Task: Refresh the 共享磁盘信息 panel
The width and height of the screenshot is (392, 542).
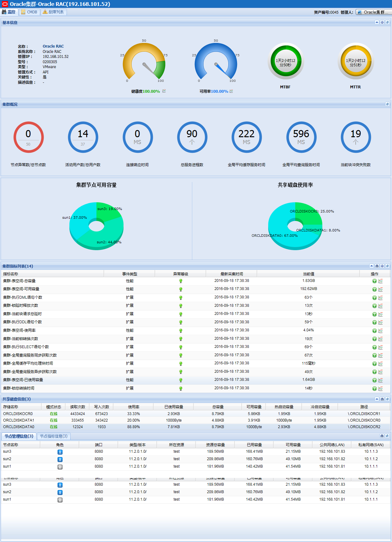Action: pyautogui.click(x=387, y=399)
